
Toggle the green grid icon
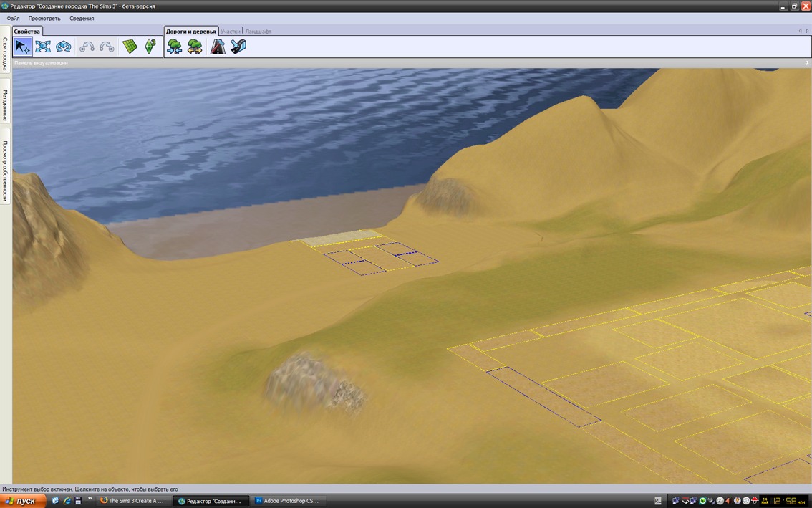click(x=130, y=47)
